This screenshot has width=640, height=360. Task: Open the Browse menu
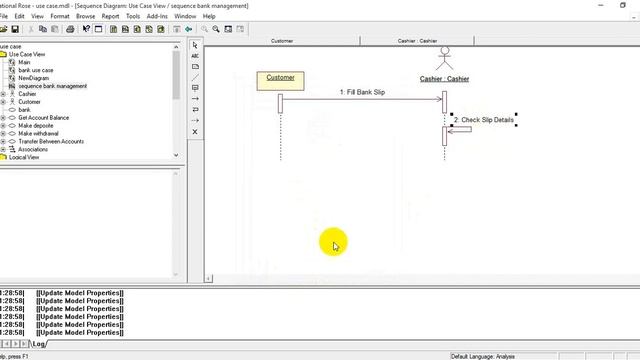[x=86, y=16]
